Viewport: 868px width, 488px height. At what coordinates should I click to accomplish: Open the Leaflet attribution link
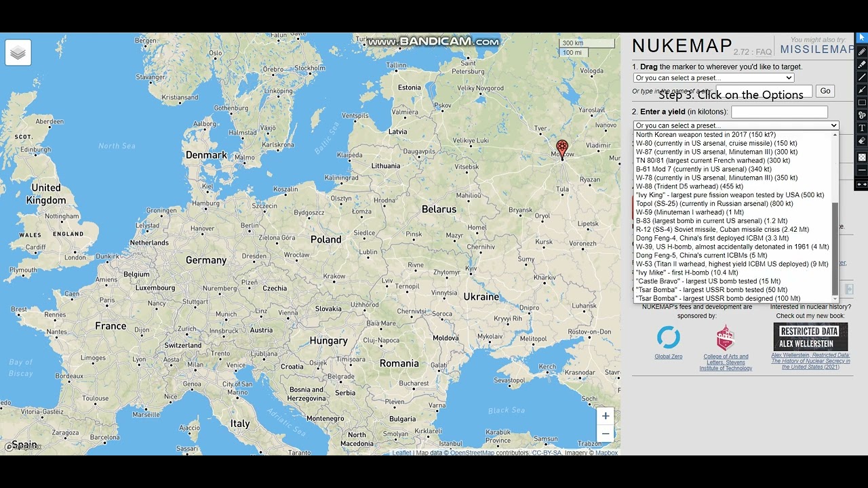pos(401,453)
